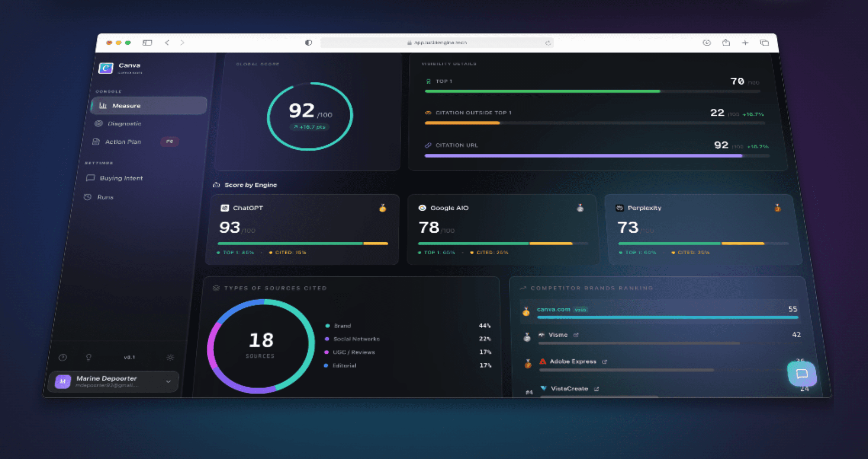Show the tab overview icon
The width and height of the screenshot is (868, 459).
click(764, 43)
